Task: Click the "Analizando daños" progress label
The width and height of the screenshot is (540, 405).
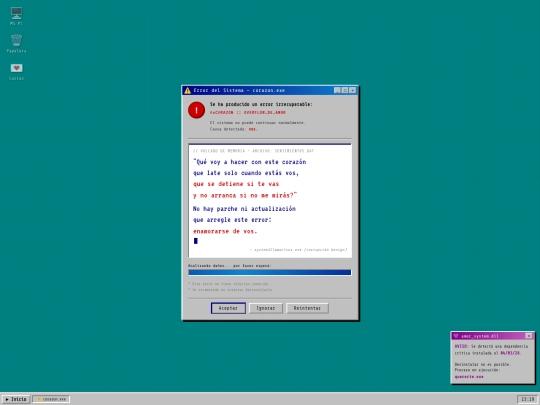Action: tap(230, 266)
